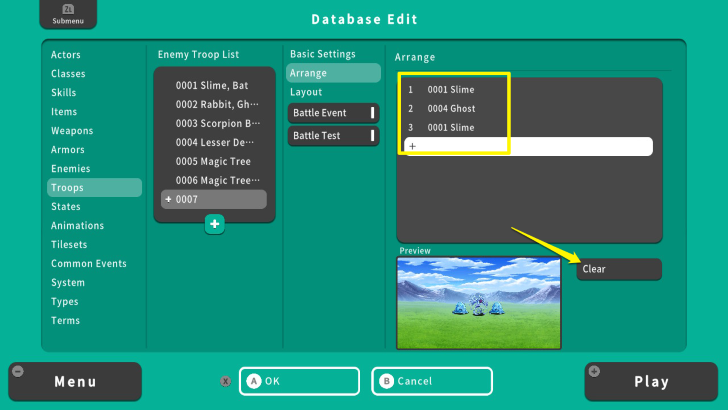Screen dimensions: 728x410
Task: Click the battle preview thumbnail
Action: (478, 302)
